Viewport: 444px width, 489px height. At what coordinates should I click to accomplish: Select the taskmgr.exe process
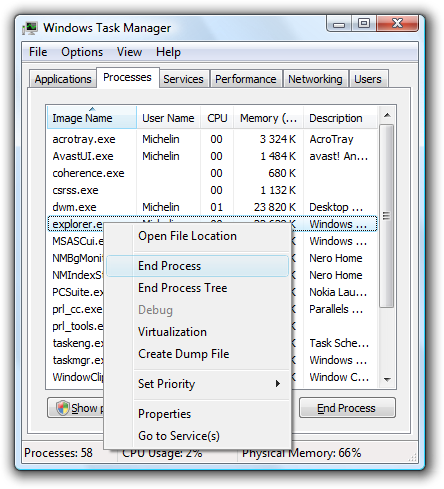click(78, 360)
